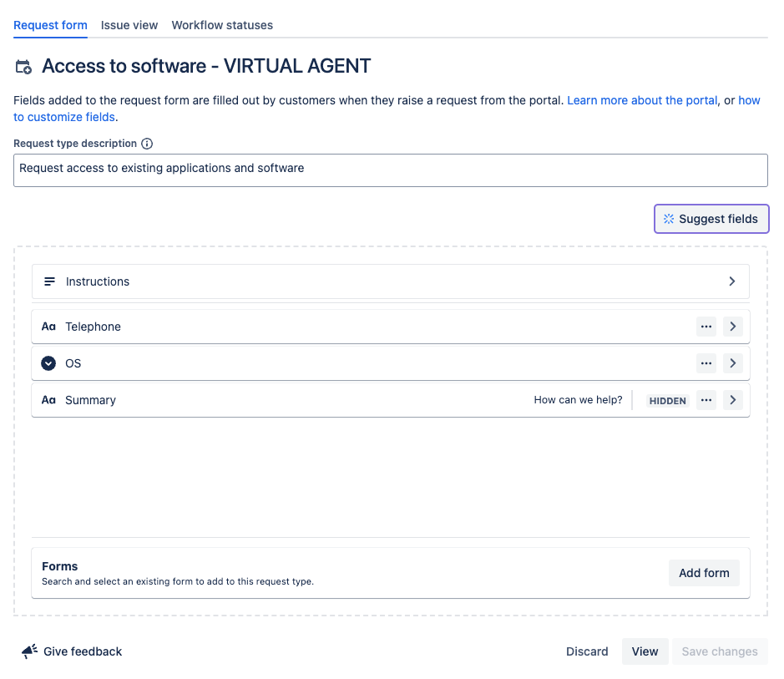Open more options for the Telephone field

click(706, 327)
